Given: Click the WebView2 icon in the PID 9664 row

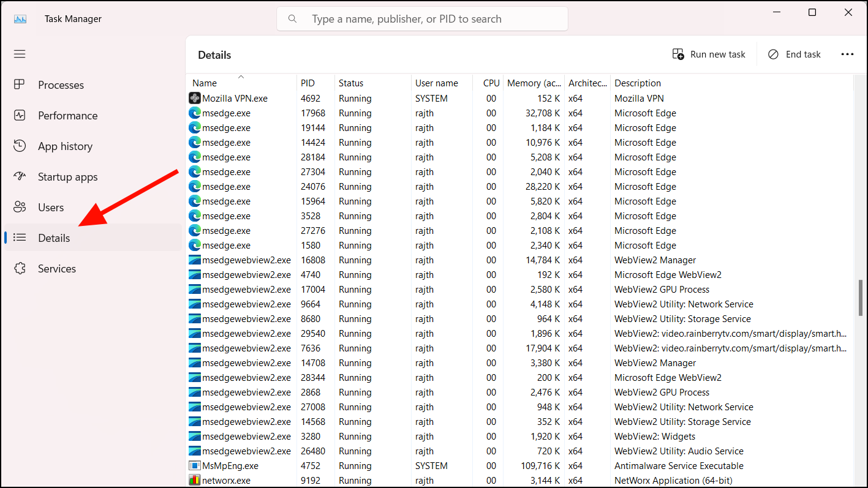Looking at the screenshot, I should click(x=195, y=304).
